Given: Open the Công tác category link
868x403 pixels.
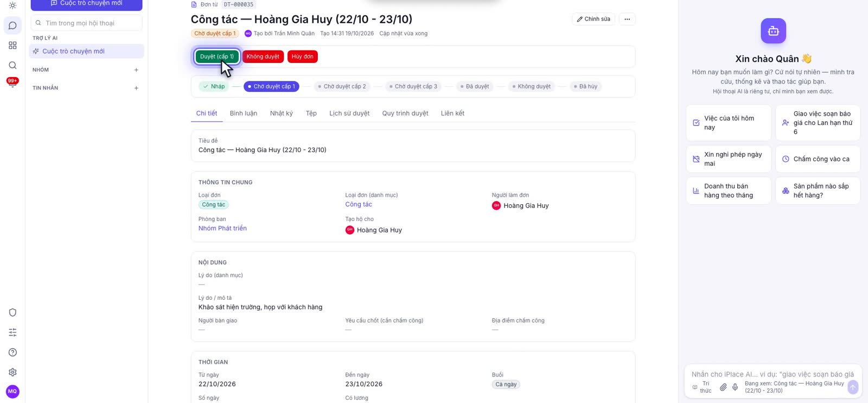Looking at the screenshot, I should [359, 205].
